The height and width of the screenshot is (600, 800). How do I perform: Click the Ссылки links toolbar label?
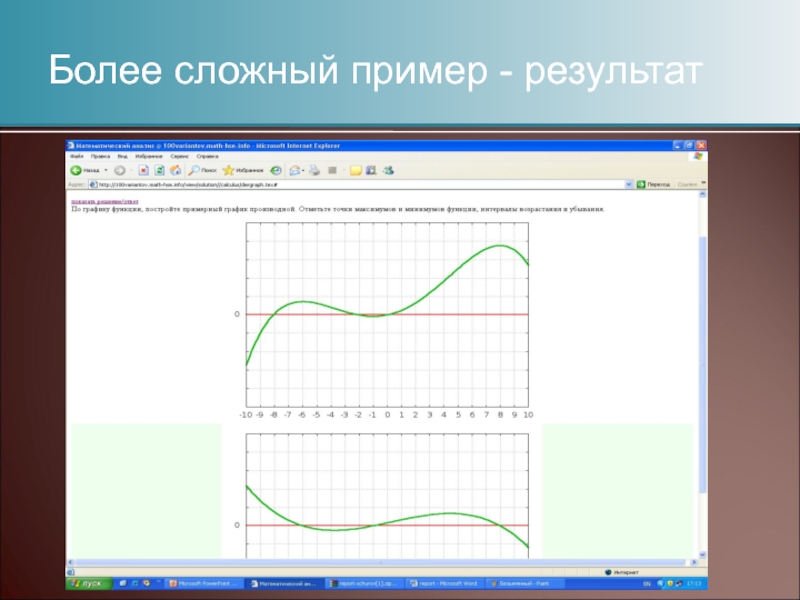[x=687, y=185]
